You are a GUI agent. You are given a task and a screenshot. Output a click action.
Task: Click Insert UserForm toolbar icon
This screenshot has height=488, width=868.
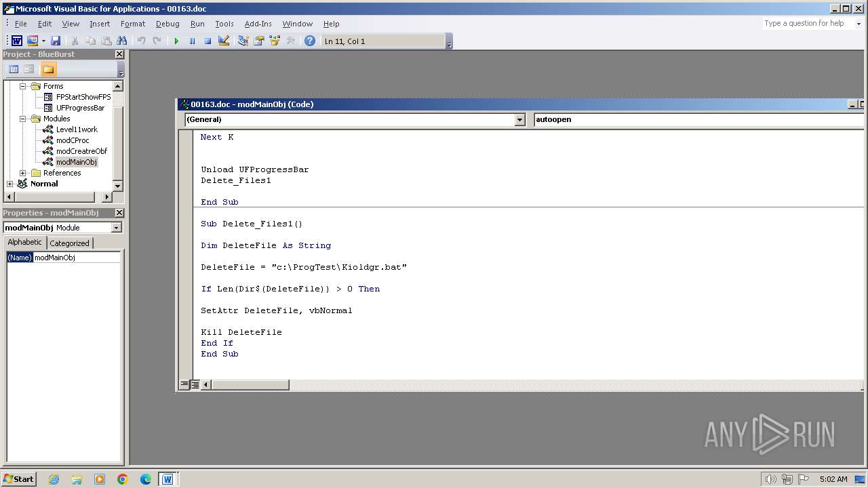(32, 41)
